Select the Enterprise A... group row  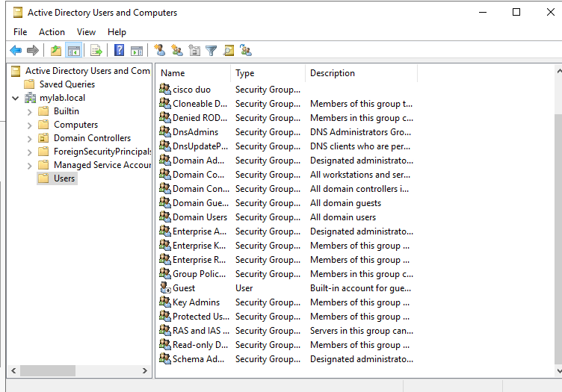pyautogui.click(x=286, y=231)
